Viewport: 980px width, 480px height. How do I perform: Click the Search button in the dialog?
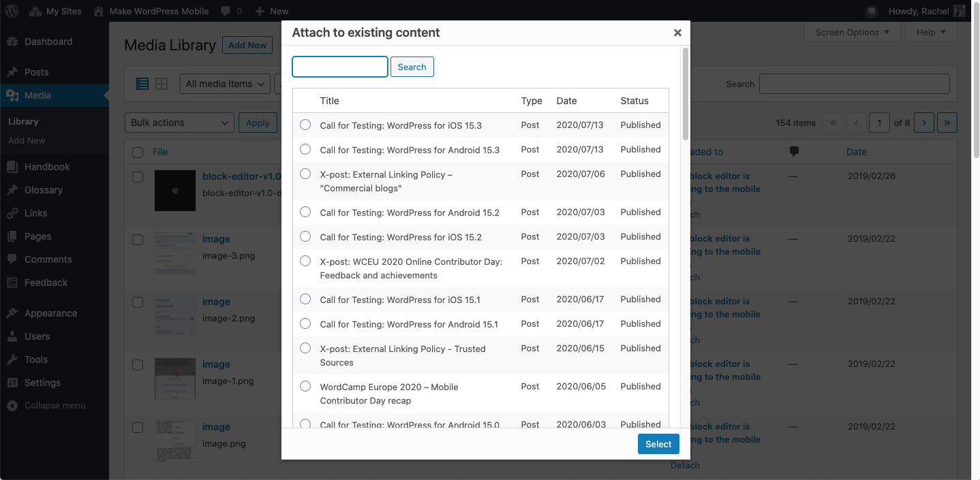click(412, 67)
